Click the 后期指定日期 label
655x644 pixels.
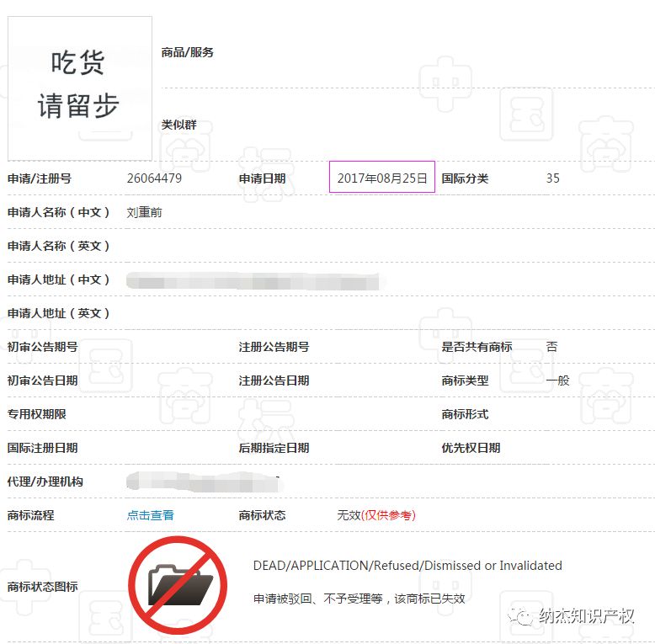[x=274, y=448]
